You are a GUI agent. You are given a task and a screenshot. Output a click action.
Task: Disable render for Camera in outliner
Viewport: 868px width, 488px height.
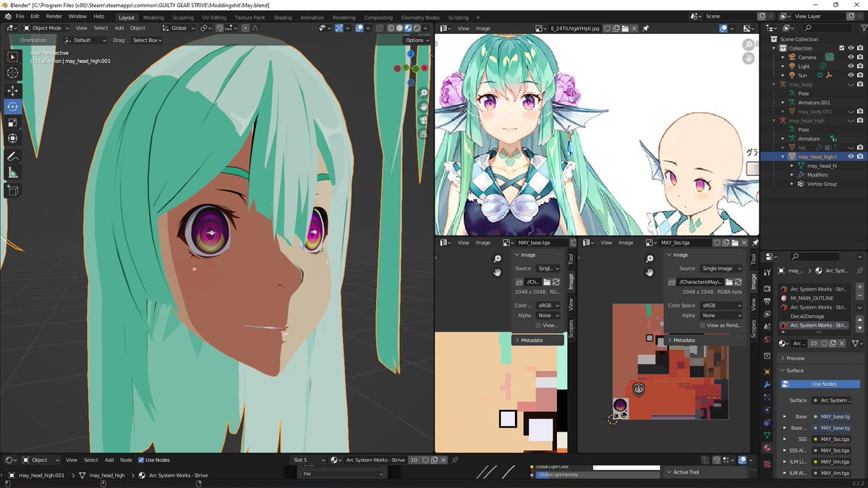point(860,57)
